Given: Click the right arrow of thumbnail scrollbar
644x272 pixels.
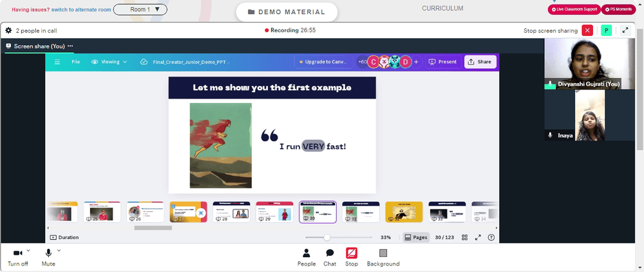Looking at the screenshot, I should [x=496, y=228].
